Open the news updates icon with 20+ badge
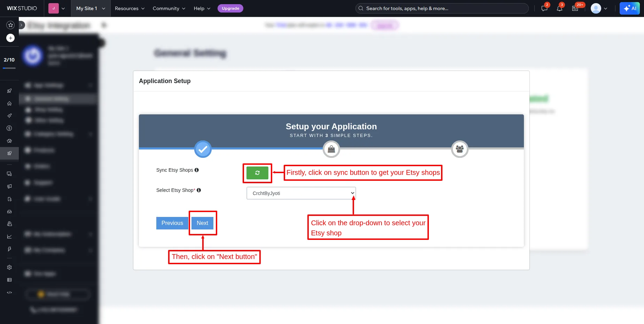Screen dimensions: 644x324 point(575,8)
